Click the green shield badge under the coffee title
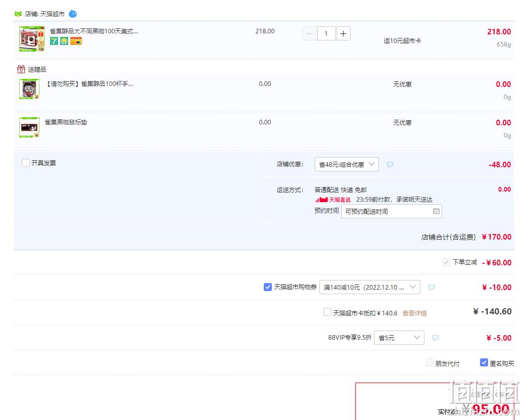 (64, 41)
